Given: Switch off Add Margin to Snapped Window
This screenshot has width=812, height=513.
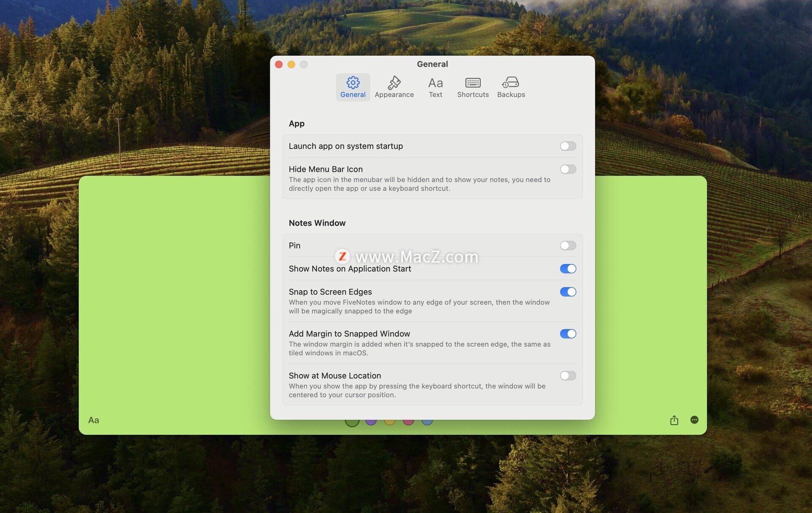Looking at the screenshot, I should [568, 334].
